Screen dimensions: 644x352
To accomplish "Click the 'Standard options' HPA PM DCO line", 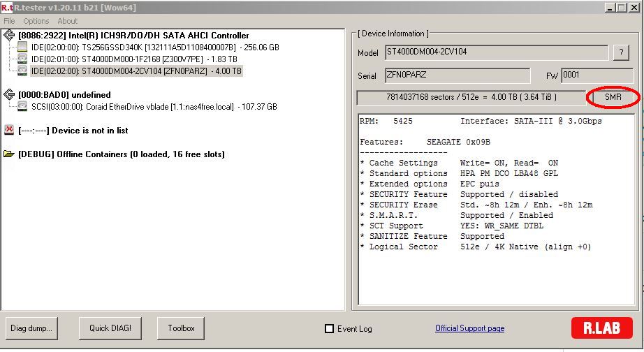I will (459, 173).
